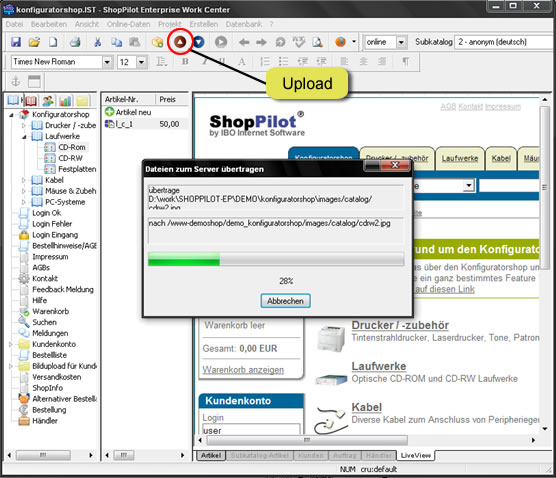This screenshot has width=556, height=478.
Task: Center the text alignment
Action: (363, 62)
